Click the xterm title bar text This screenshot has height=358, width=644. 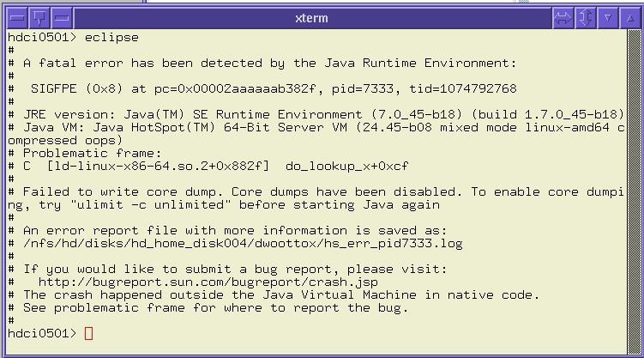(310, 17)
